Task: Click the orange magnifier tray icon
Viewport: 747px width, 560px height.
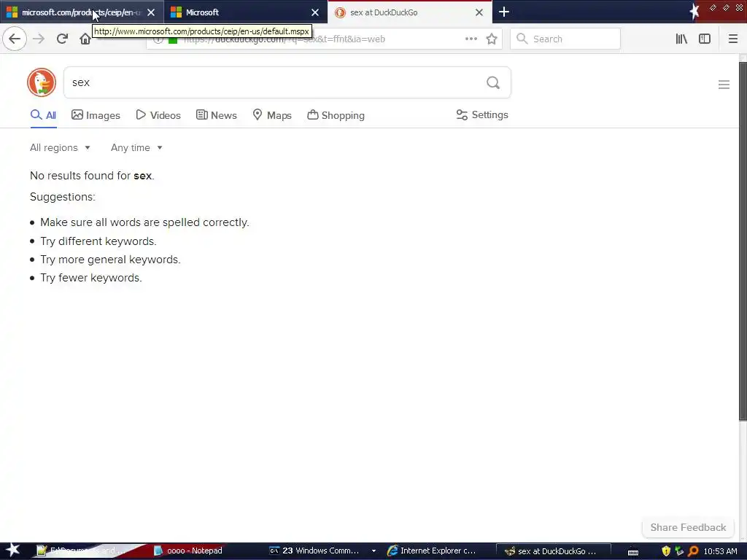Action: [x=693, y=551]
